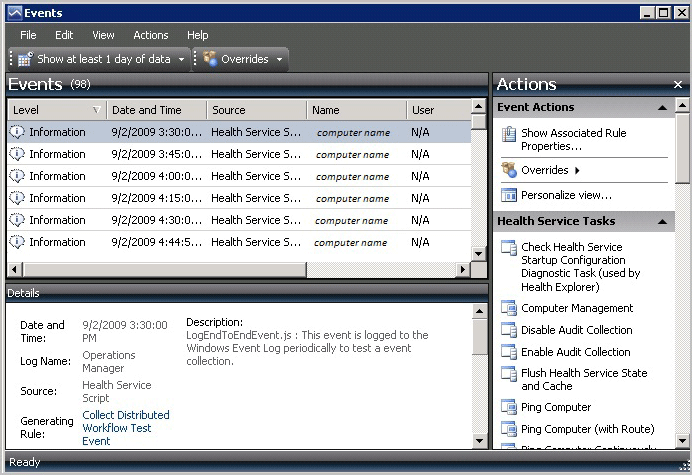Click the Events window title bar icon
692x475 pixels.
[x=15, y=13]
